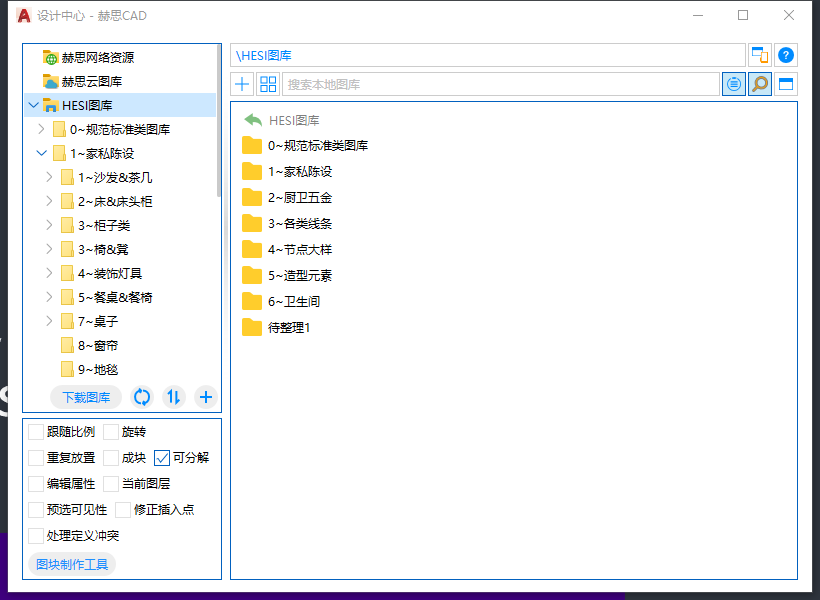
Task: Expand the 2~床&床头柜 tree node
Action: point(49,201)
